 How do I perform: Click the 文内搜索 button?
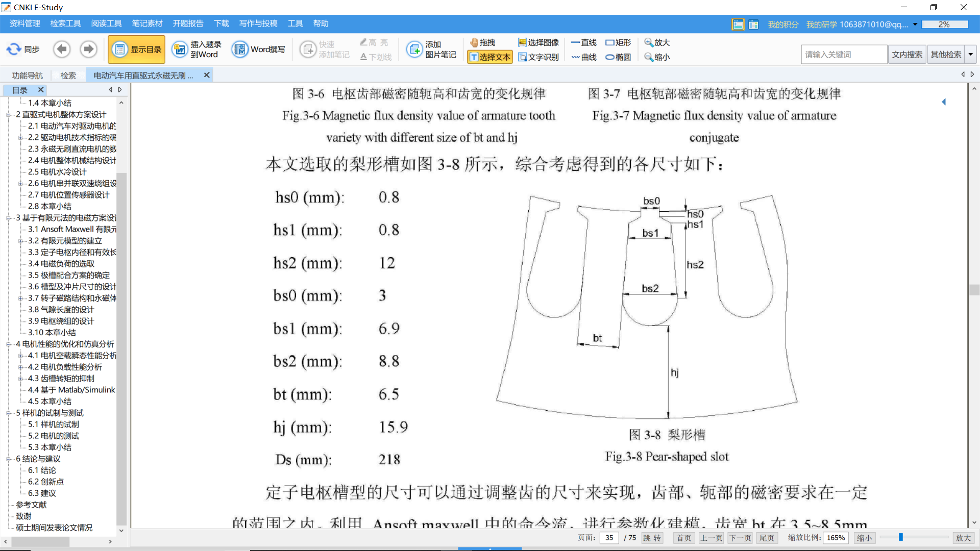[907, 55]
